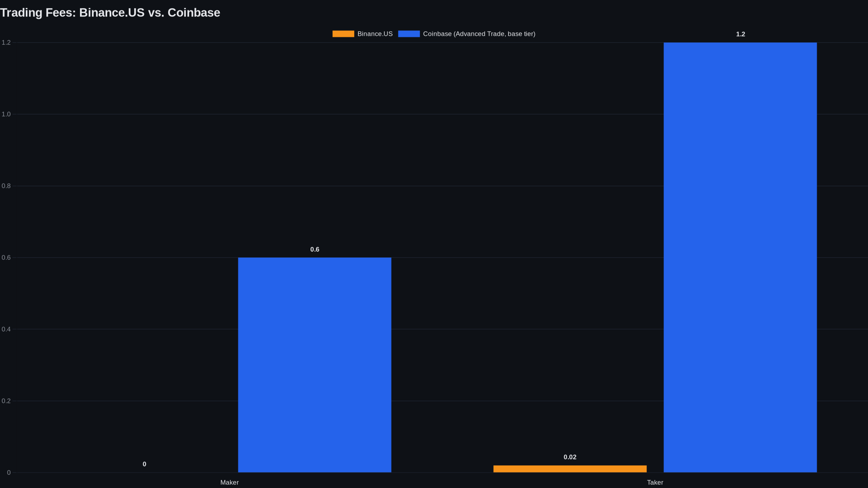The height and width of the screenshot is (488, 868).
Task: Click the 0.2 y-axis tick label
Action: pyautogui.click(x=6, y=401)
